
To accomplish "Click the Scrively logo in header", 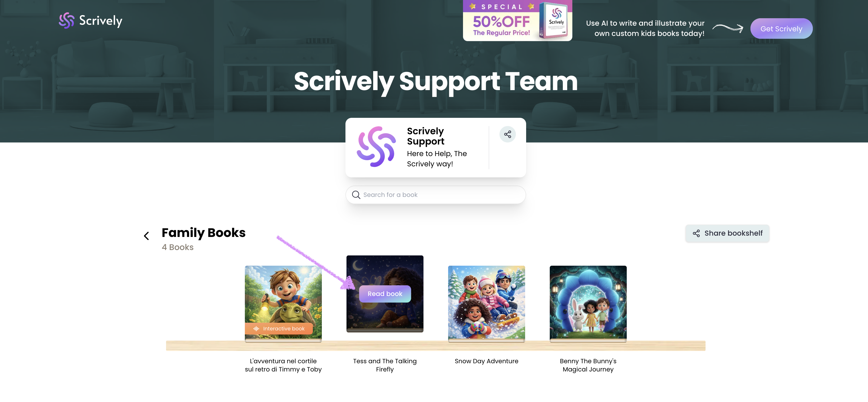I will [90, 21].
